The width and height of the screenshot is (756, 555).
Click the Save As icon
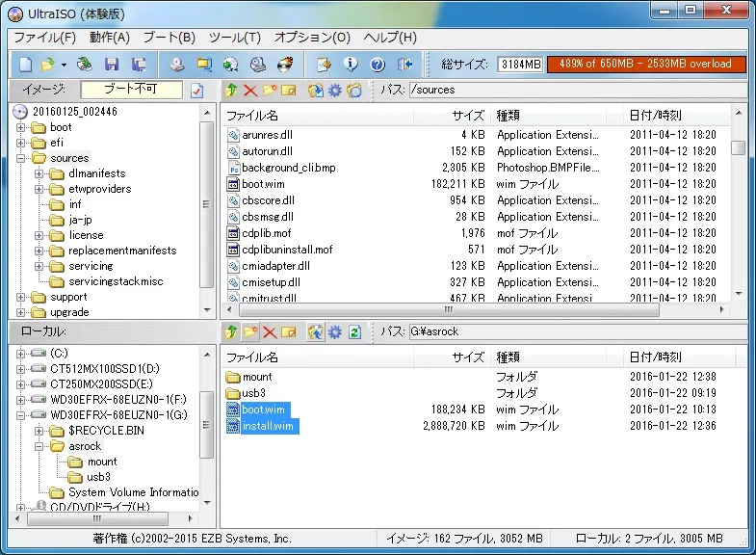pos(139,65)
